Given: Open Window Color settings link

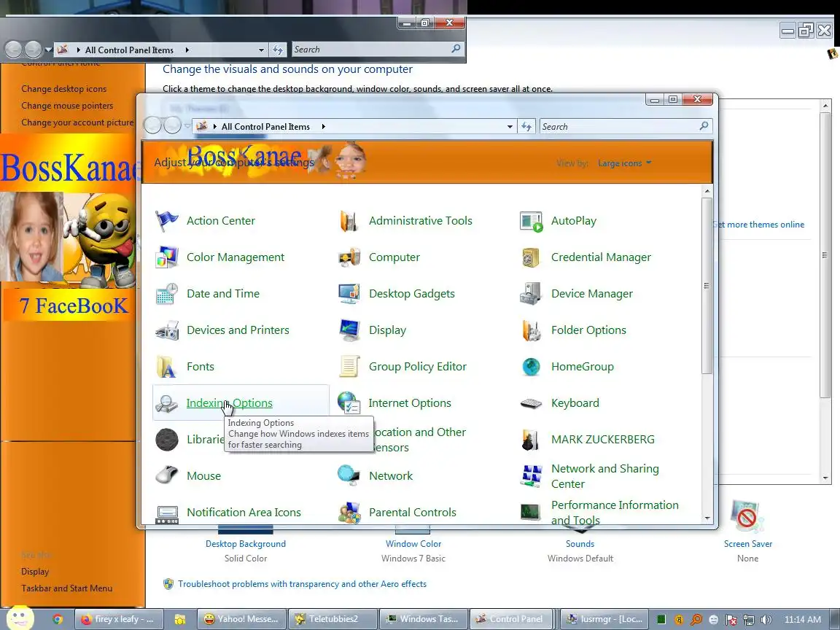Looking at the screenshot, I should tap(413, 544).
